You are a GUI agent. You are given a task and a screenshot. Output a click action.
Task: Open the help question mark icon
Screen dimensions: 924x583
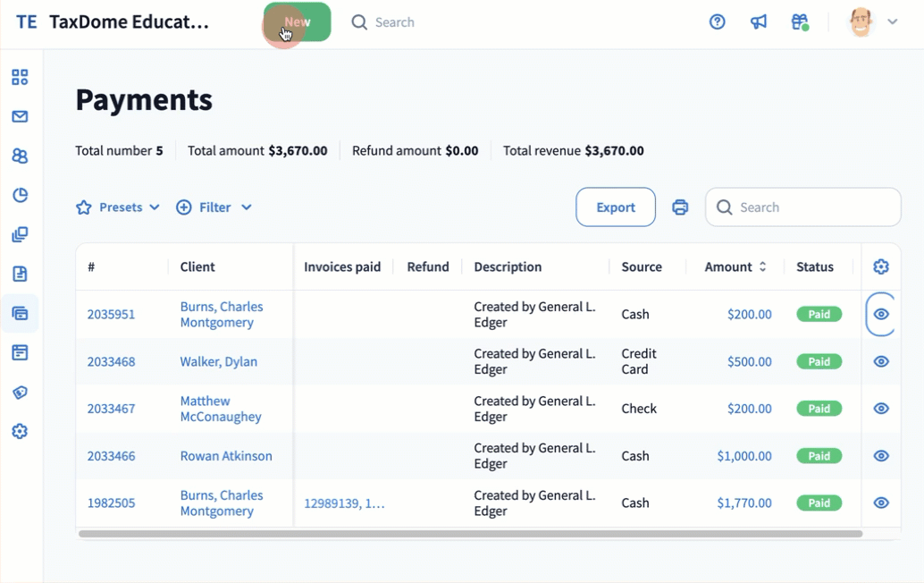click(717, 22)
